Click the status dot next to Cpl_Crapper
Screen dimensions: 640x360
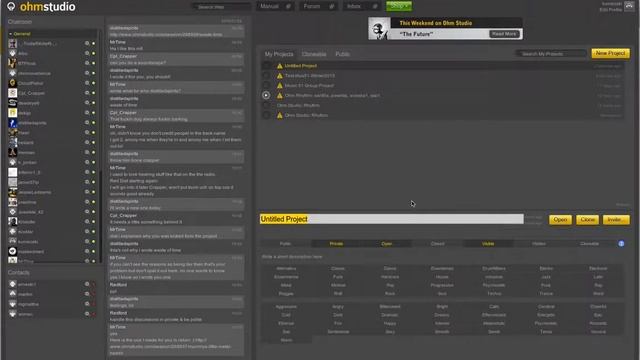coord(93,93)
